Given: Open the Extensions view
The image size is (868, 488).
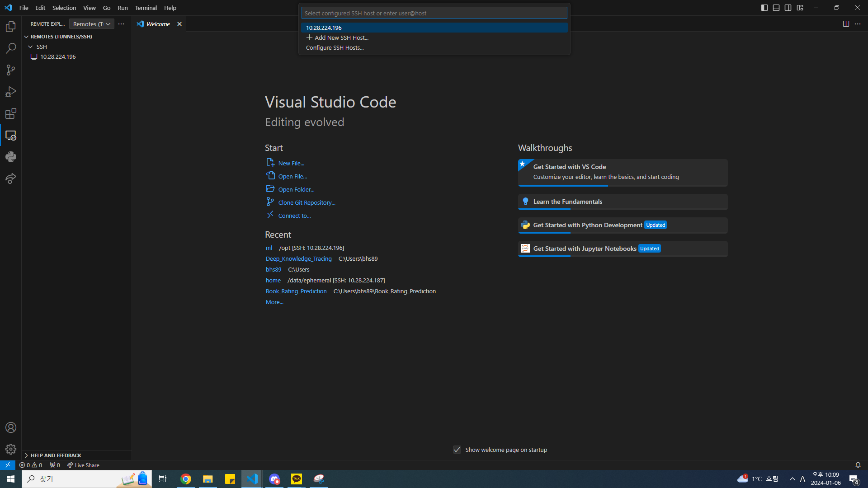Looking at the screenshot, I should pyautogui.click(x=11, y=113).
